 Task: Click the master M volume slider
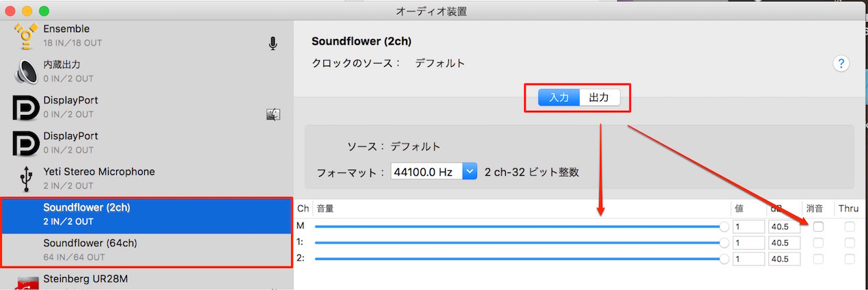pyautogui.click(x=522, y=226)
